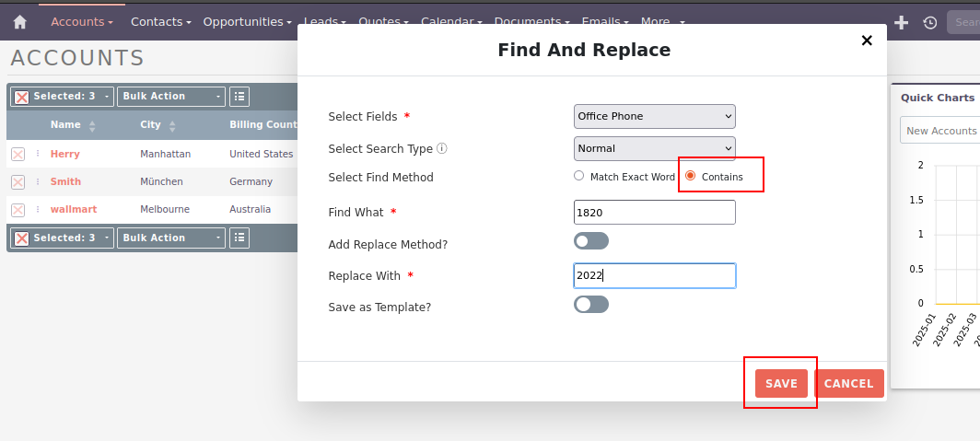This screenshot has width=980, height=441.
Task: Toggle the Add Replace Method switch
Action: (x=590, y=241)
